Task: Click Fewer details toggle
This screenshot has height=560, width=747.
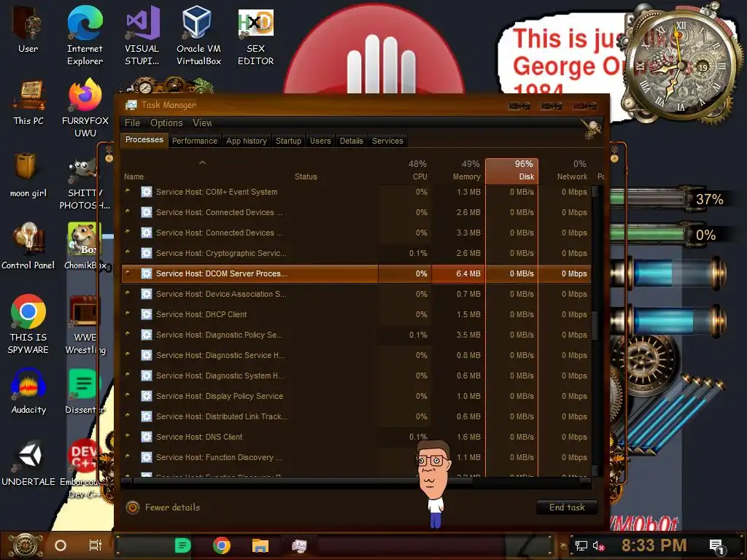Action: (163, 507)
